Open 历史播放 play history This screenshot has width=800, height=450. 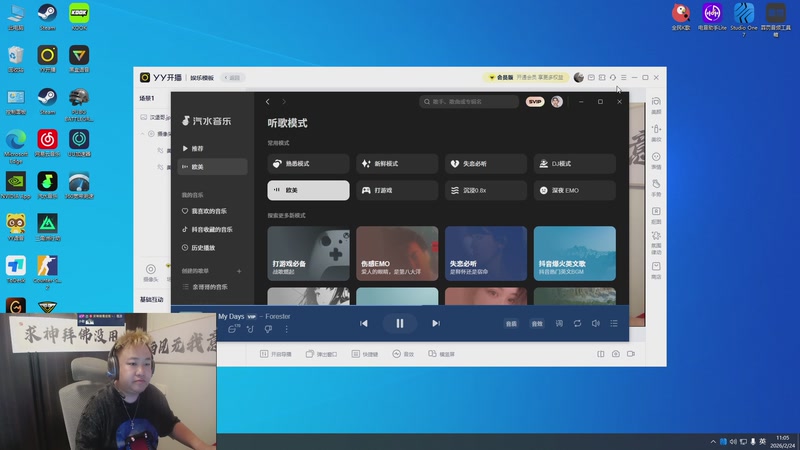(212, 248)
